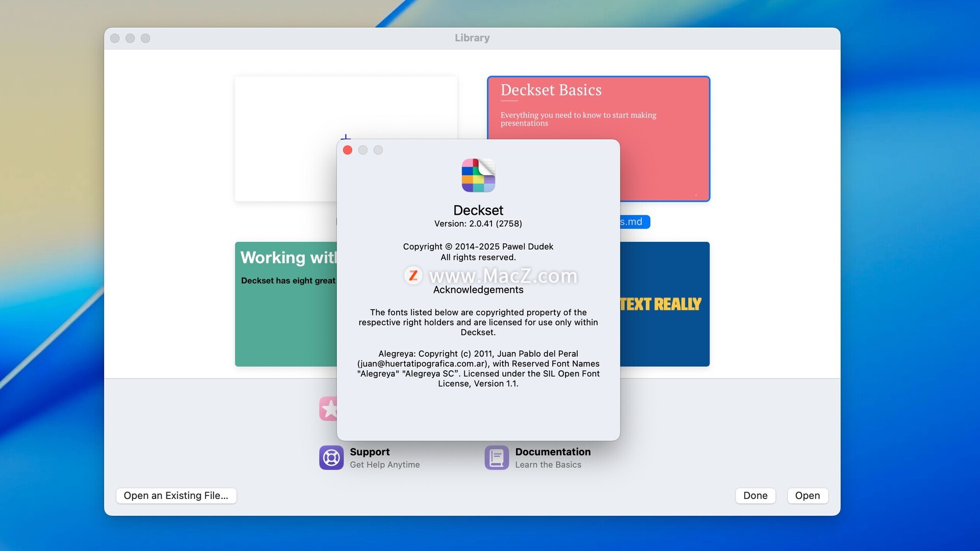Click the Copyright 2014-2025 Pawel Dudek text
This screenshot has height=551, width=980.
point(478,246)
